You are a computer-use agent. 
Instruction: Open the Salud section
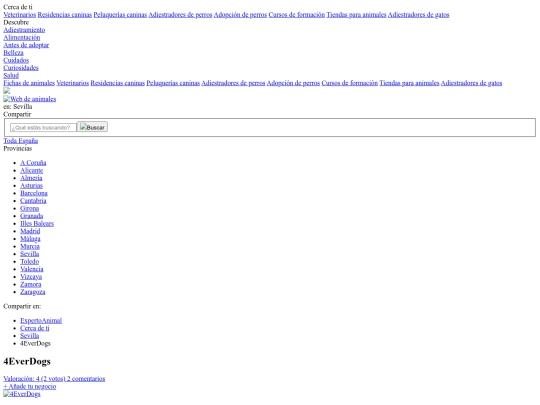[11, 75]
